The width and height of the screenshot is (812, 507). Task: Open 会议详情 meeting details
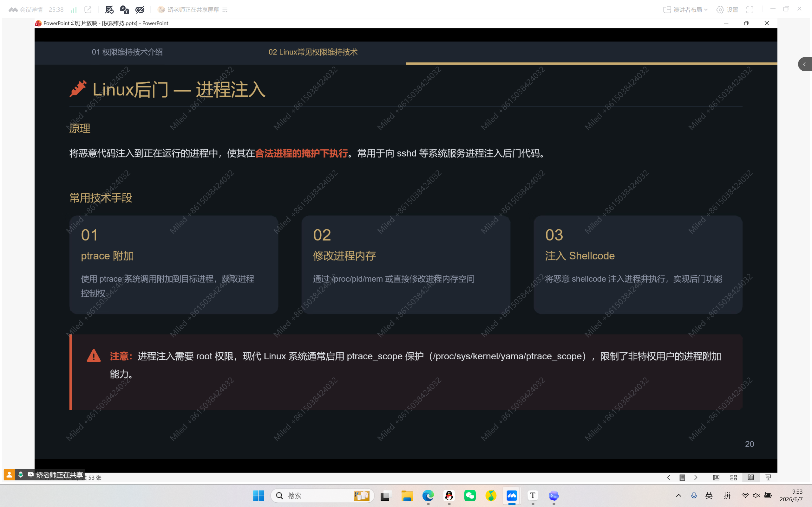tap(26, 10)
